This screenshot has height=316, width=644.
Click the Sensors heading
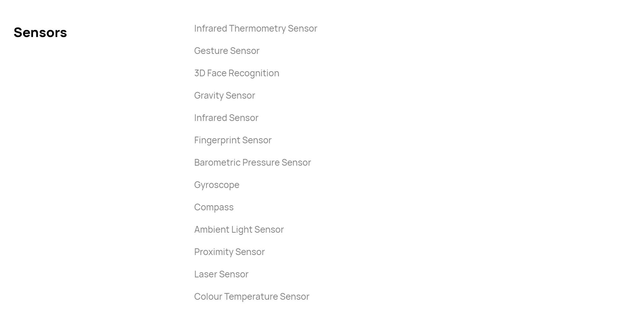(x=40, y=33)
